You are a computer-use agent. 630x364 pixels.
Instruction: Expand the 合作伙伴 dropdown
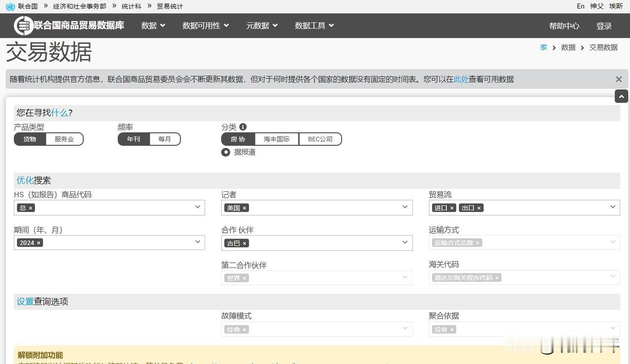[405, 242]
